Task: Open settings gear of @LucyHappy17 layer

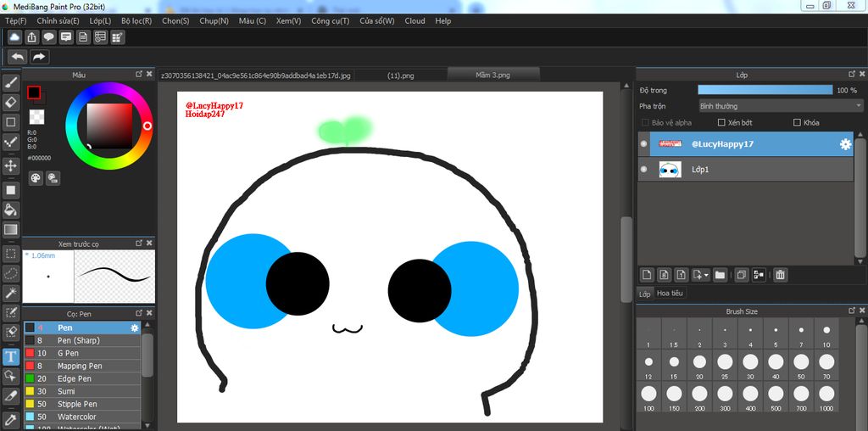Action: coord(845,144)
